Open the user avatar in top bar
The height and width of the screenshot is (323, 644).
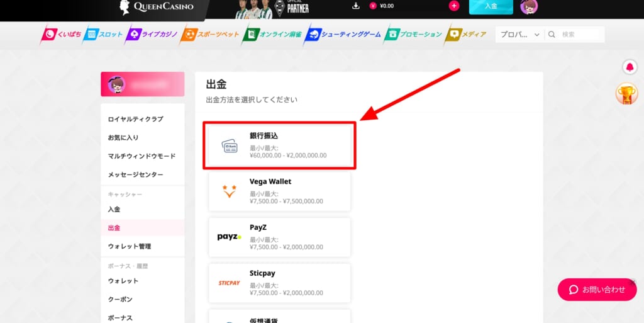coord(528,6)
